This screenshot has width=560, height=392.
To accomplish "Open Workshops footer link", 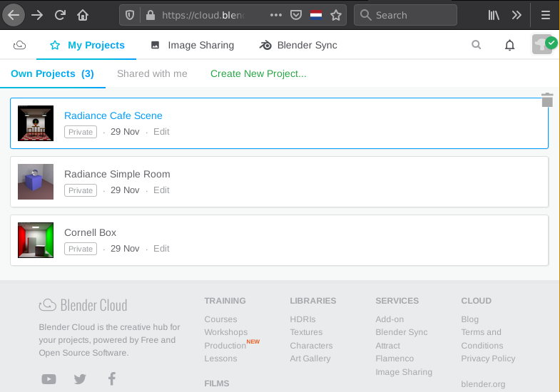I will (225, 332).
